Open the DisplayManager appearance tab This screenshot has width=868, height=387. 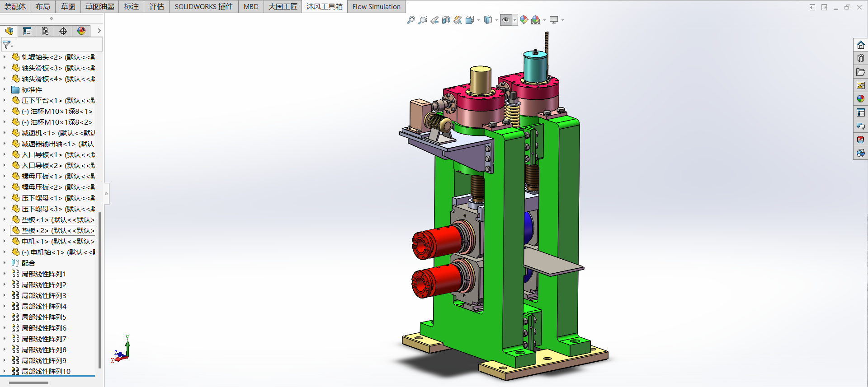point(81,31)
